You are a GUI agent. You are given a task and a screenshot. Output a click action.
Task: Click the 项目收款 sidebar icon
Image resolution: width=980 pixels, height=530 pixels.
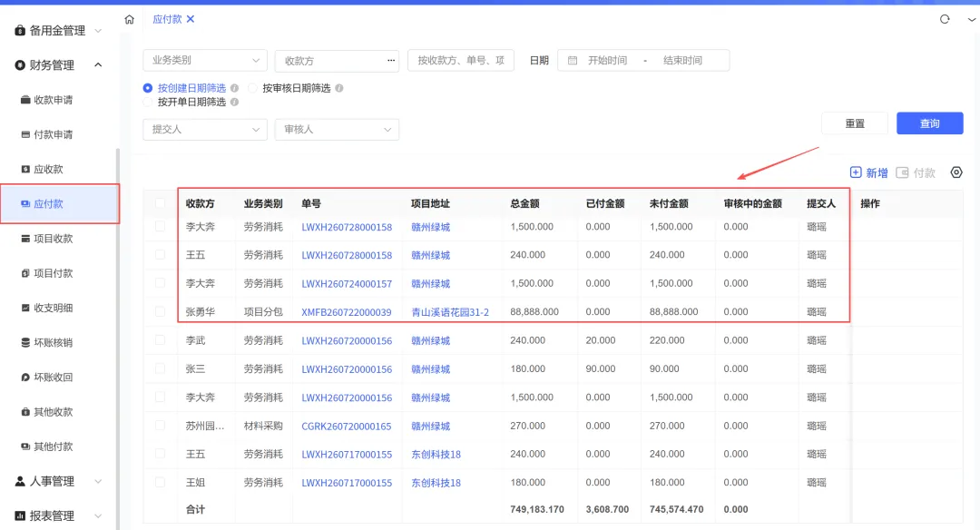[x=25, y=239]
